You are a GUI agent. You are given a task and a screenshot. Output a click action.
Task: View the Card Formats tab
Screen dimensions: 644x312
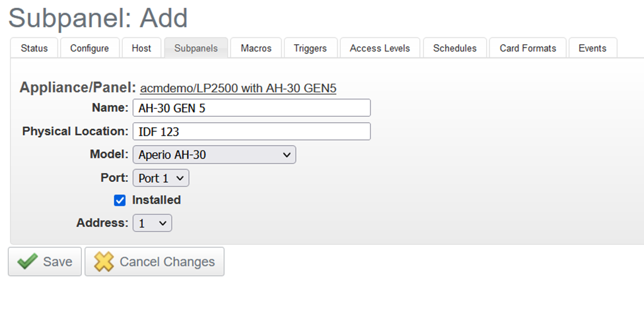(528, 48)
